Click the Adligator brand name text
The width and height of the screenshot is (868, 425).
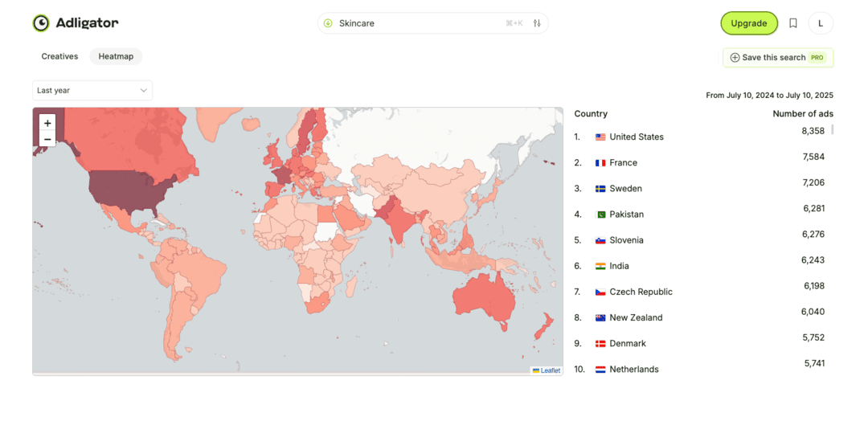coord(87,23)
